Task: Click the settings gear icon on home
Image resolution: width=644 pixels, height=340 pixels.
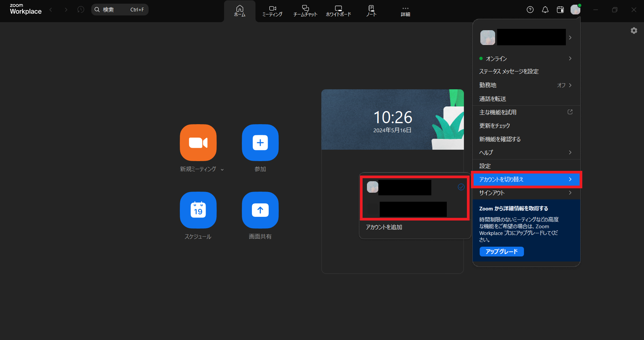Action: click(x=634, y=31)
